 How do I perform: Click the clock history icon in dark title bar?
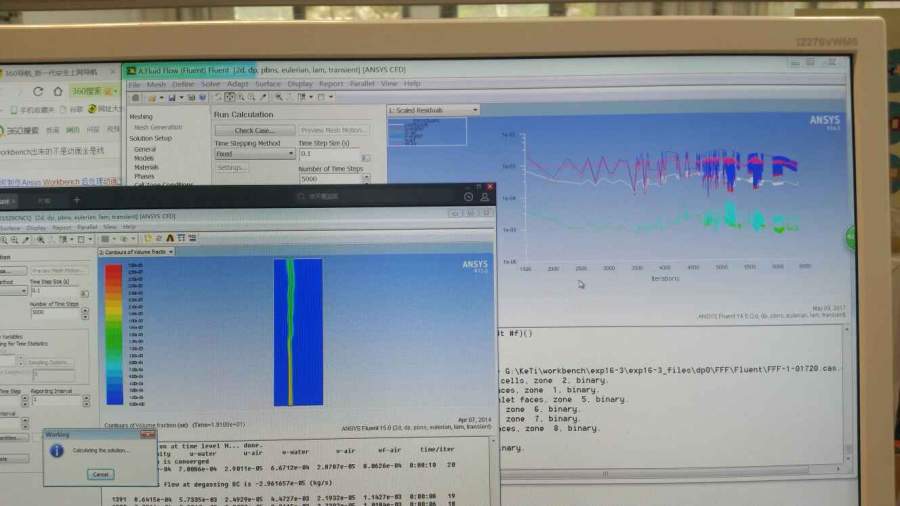click(x=468, y=197)
